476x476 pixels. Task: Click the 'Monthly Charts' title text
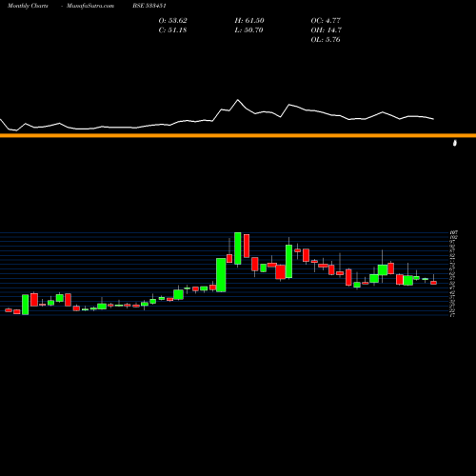click(x=28, y=6)
